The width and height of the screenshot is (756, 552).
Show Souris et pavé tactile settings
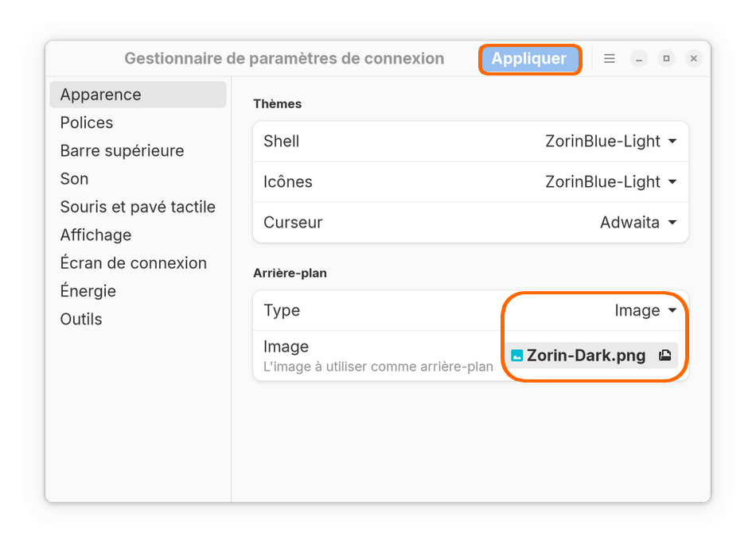pos(138,207)
